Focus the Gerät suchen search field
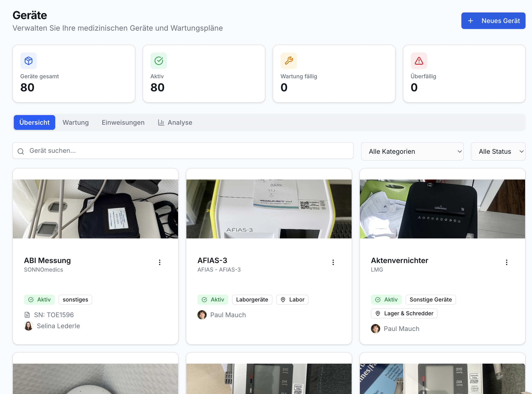This screenshot has width=532, height=394. pos(183,151)
